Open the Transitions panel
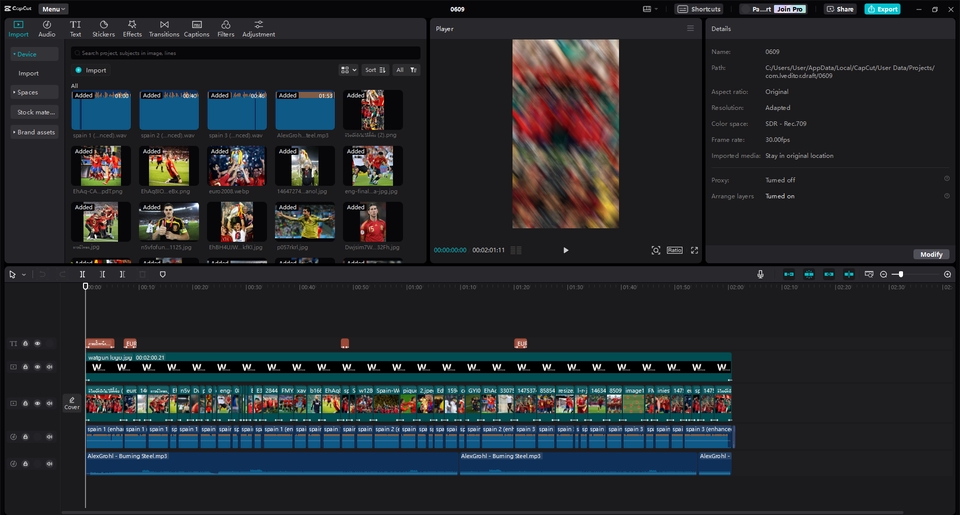960x515 pixels. coord(164,28)
